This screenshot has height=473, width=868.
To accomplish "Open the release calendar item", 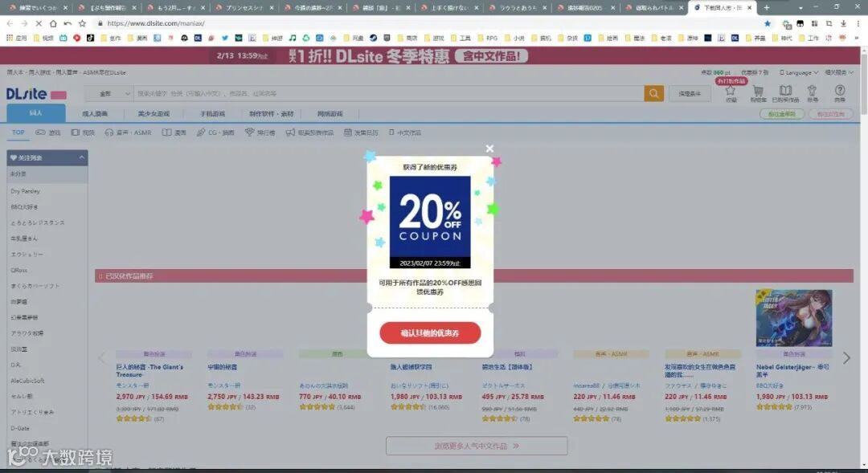I will 361,133.
